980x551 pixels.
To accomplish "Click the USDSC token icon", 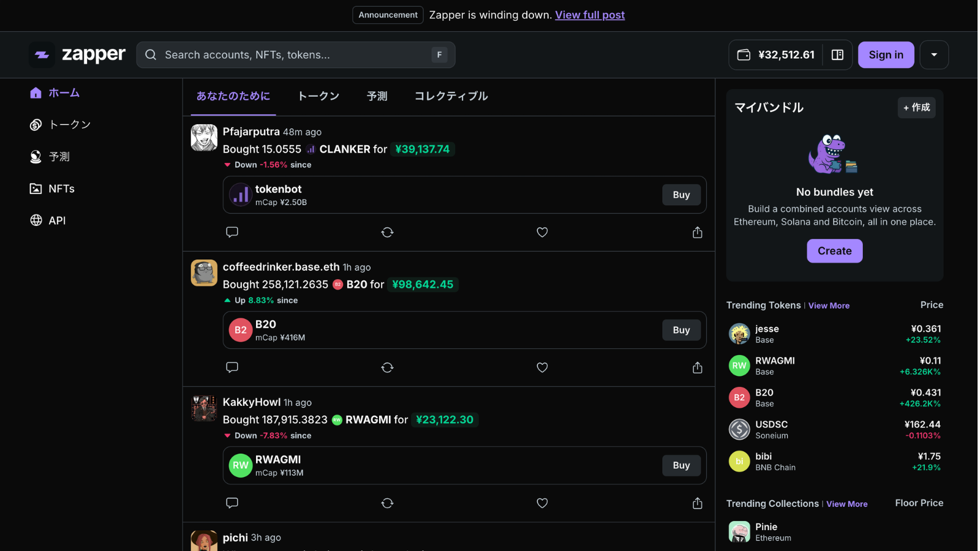I will [739, 429].
